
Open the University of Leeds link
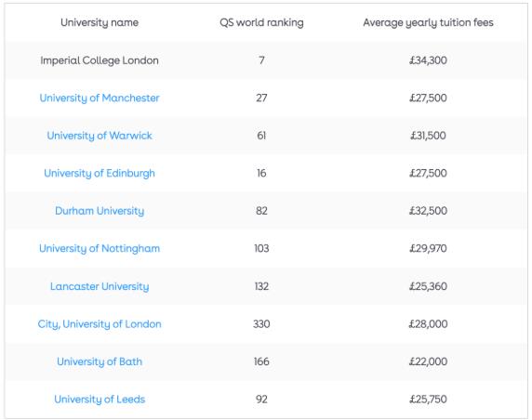[x=100, y=400]
